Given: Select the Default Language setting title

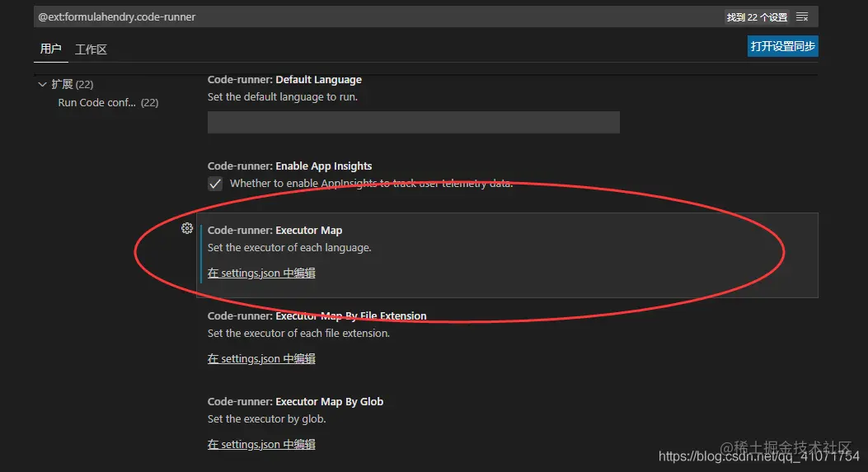Looking at the screenshot, I should pos(284,79).
